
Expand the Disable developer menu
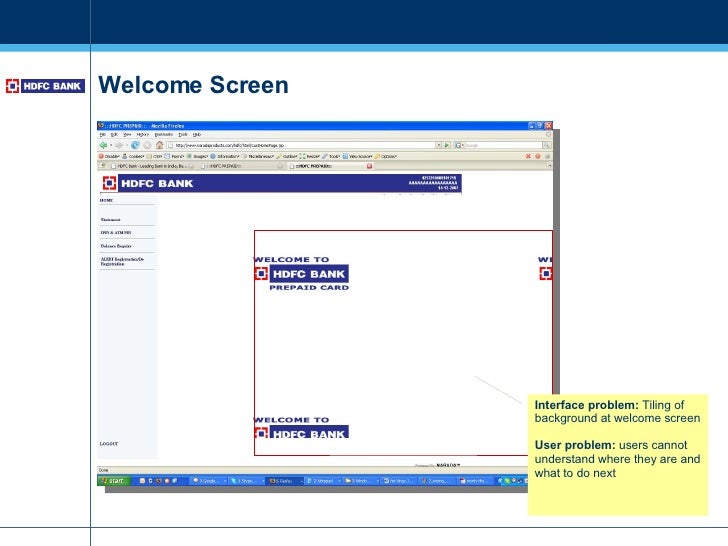[109, 156]
